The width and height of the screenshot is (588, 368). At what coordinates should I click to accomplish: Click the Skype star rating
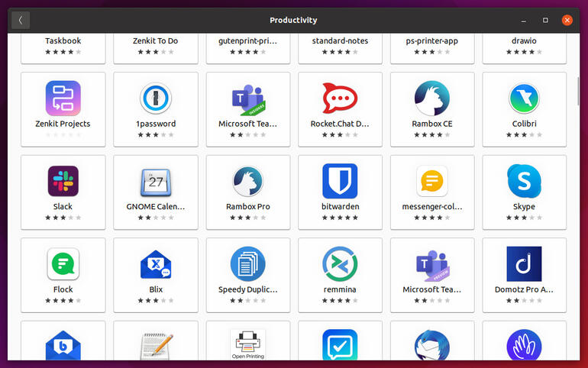click(x=525, y=218)
